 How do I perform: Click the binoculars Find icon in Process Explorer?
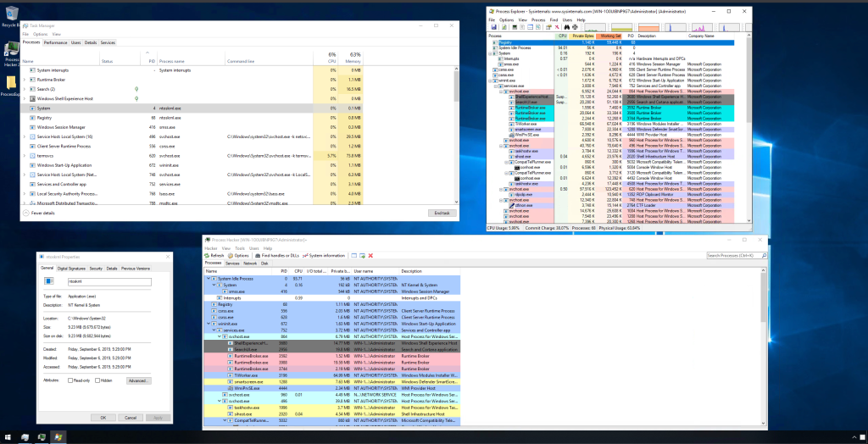pos(567,27)
